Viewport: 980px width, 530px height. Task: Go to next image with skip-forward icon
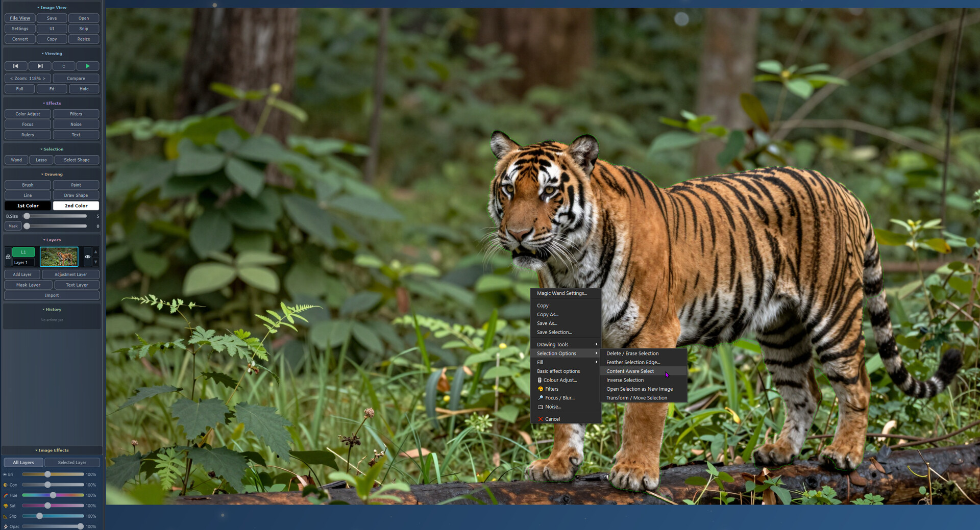[x=40, y=66]
